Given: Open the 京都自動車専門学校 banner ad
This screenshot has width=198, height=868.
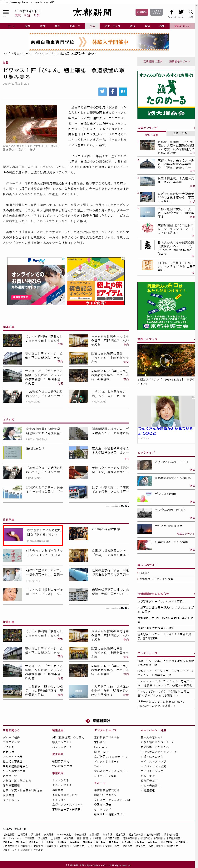Looking at the screenshot, I should [99, 42].
